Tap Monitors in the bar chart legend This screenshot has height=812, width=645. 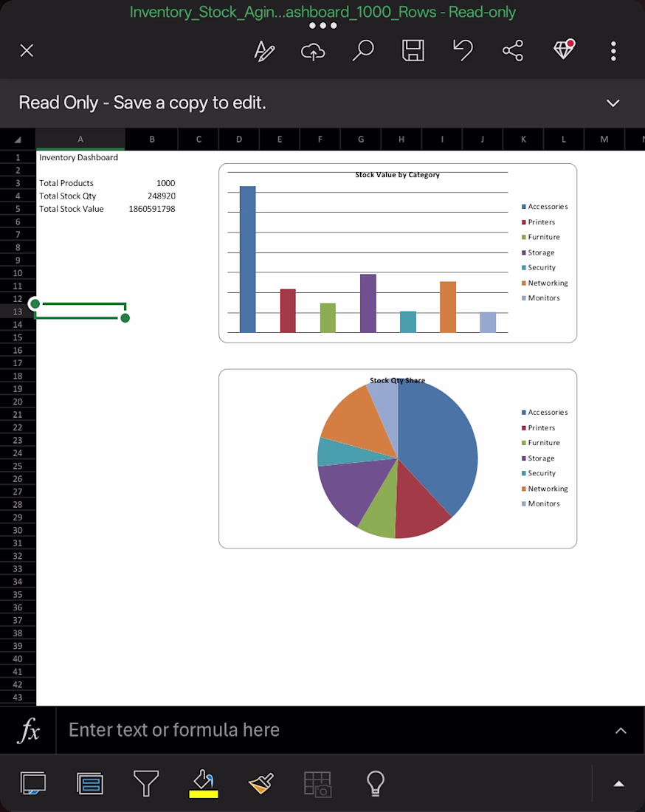(540, 297)
